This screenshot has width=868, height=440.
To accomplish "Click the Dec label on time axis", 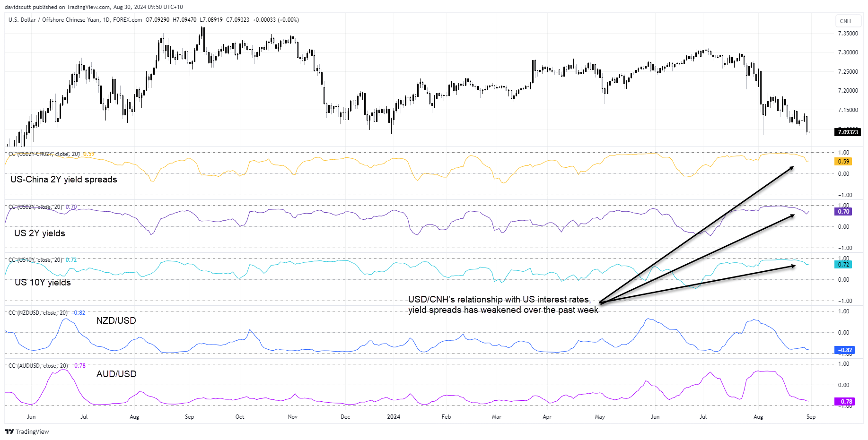I will (345, 417).
